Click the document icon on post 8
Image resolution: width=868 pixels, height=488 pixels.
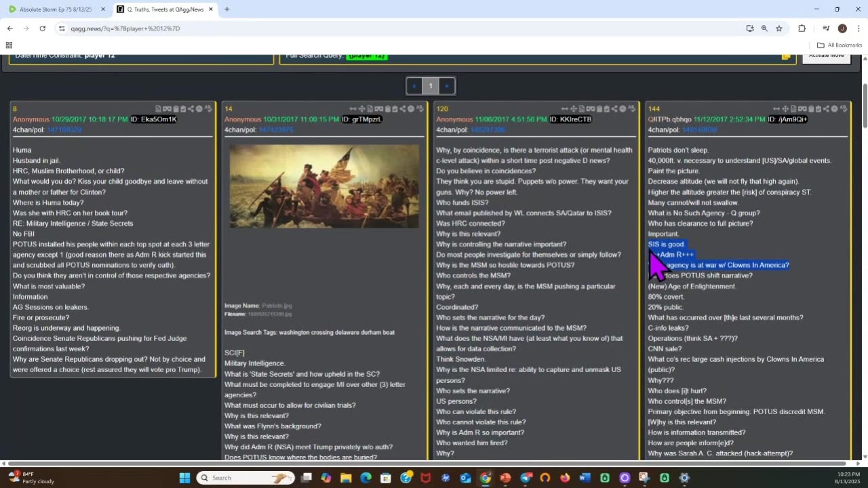(x=158, y=108)
